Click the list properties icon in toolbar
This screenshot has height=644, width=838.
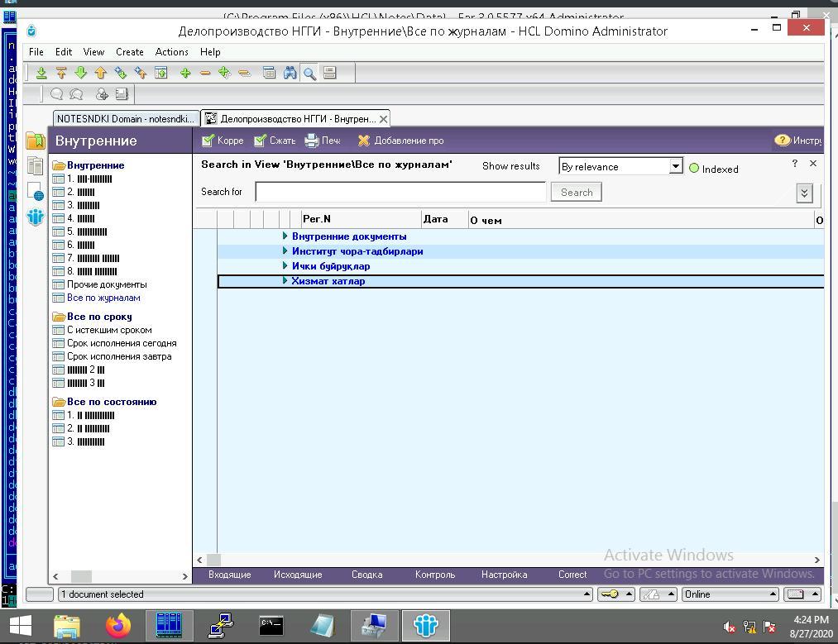click(x=330, y=73)
